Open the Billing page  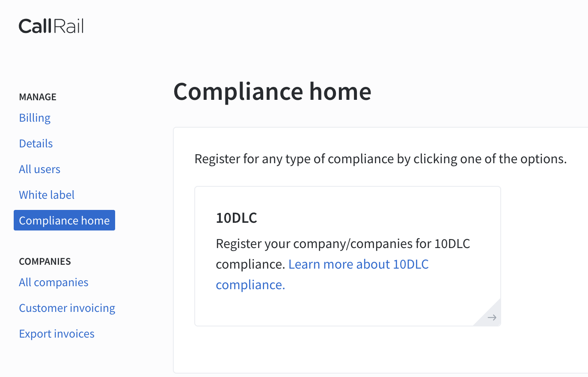pyautogui.click(x=34, y=117)
